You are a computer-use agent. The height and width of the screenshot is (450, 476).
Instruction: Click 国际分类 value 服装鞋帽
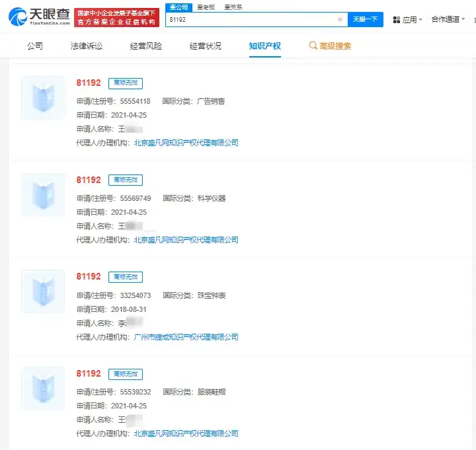pos(212,392)
